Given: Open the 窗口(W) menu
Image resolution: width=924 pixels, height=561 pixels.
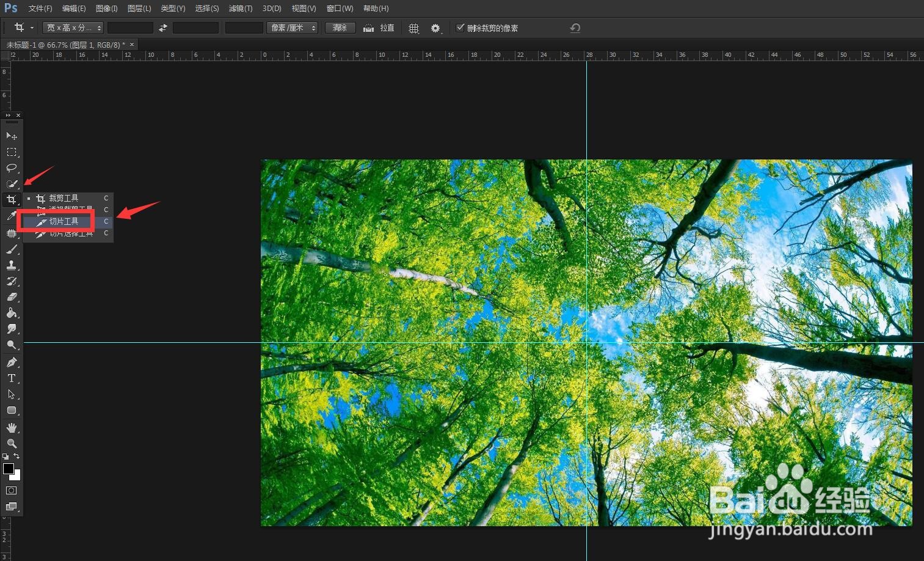Looking at the screenshot, I should tap(340, 9).
